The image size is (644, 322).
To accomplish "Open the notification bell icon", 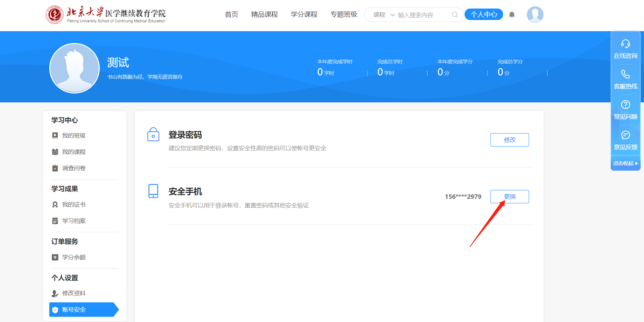I will pyautogui.click(x=512, y=15).
